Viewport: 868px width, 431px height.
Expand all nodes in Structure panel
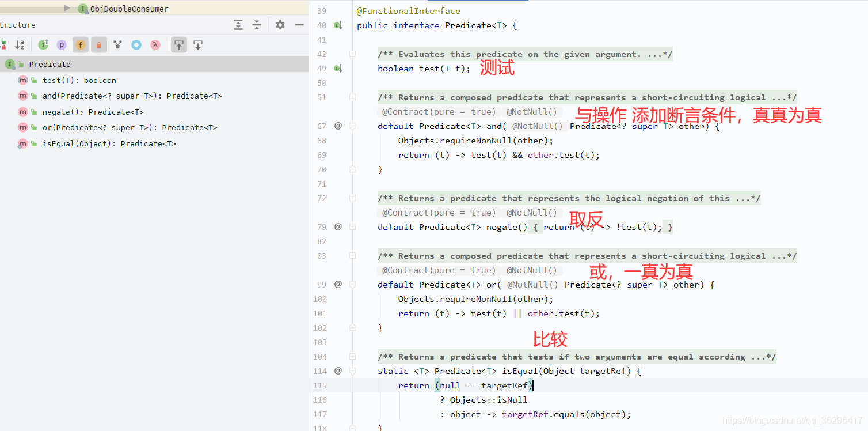coord(238,25)
